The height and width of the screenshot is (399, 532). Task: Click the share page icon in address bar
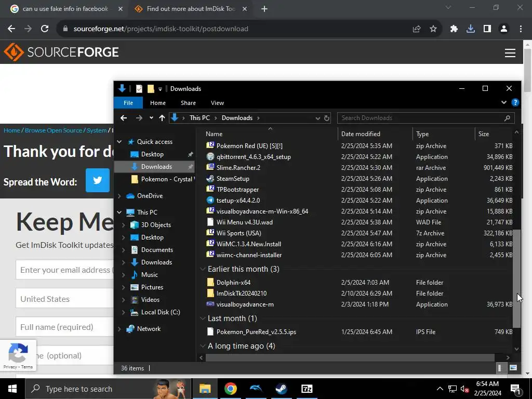[417, 29]
